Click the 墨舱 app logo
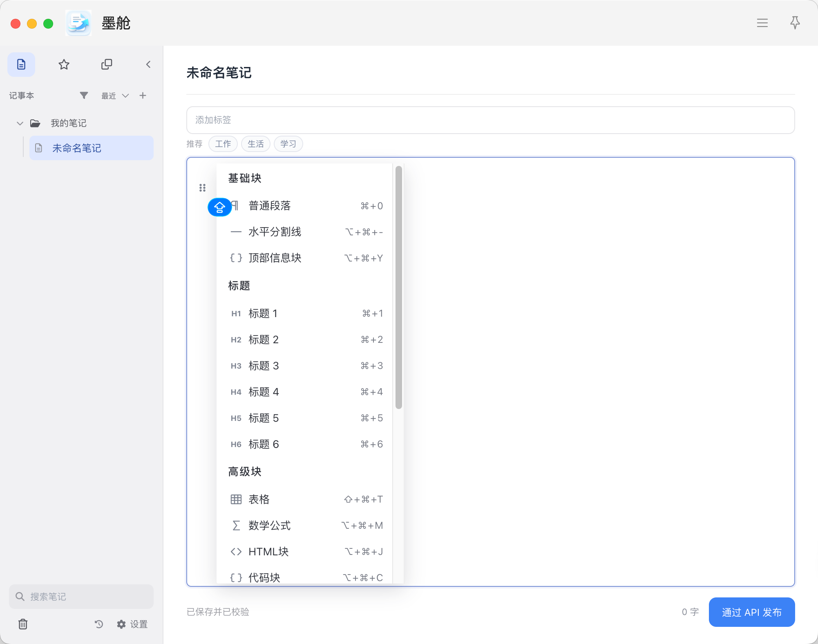 pos(78,23)
